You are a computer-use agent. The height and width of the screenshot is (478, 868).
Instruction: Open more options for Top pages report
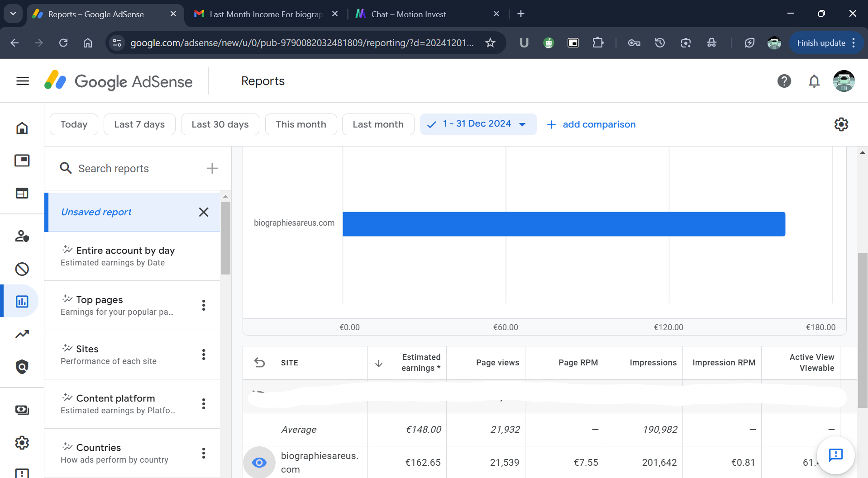(x=204, y=305)
